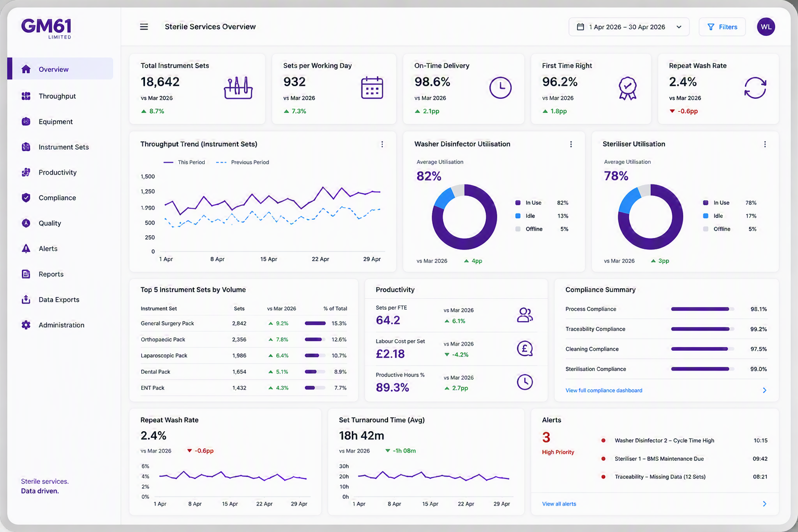Switch to Reports in the sidebar
The width and height of the screenshot is (798, 532).
click(x=60, y=274)
